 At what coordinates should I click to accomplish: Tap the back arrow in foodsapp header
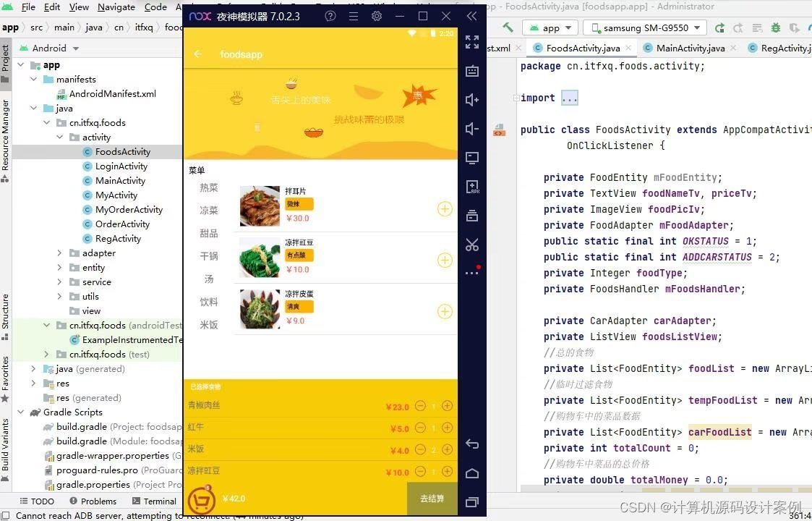coord(197,54)
